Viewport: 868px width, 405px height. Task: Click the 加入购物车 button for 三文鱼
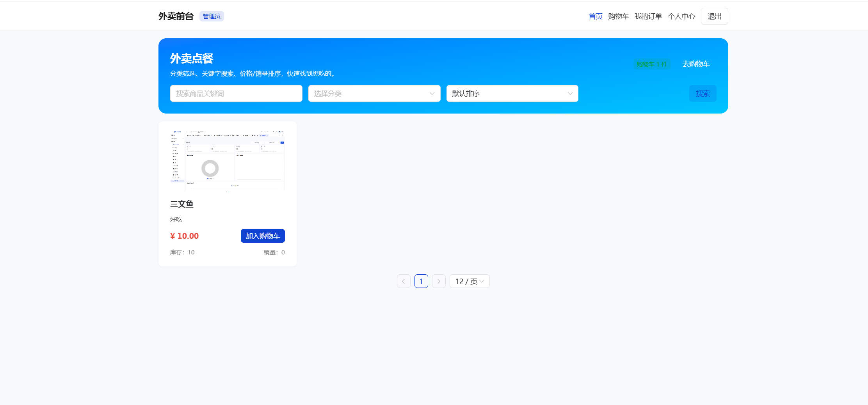[263, 236]
